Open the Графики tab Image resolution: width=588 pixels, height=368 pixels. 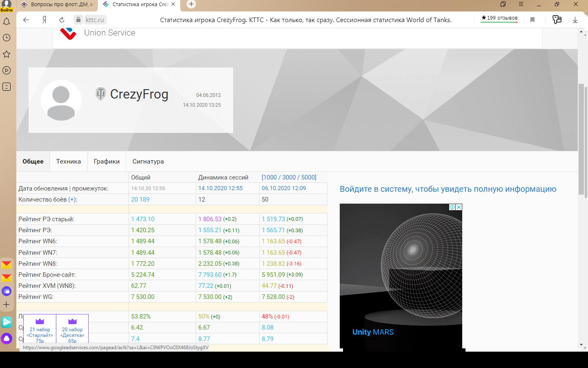click(x=107, y=162)
